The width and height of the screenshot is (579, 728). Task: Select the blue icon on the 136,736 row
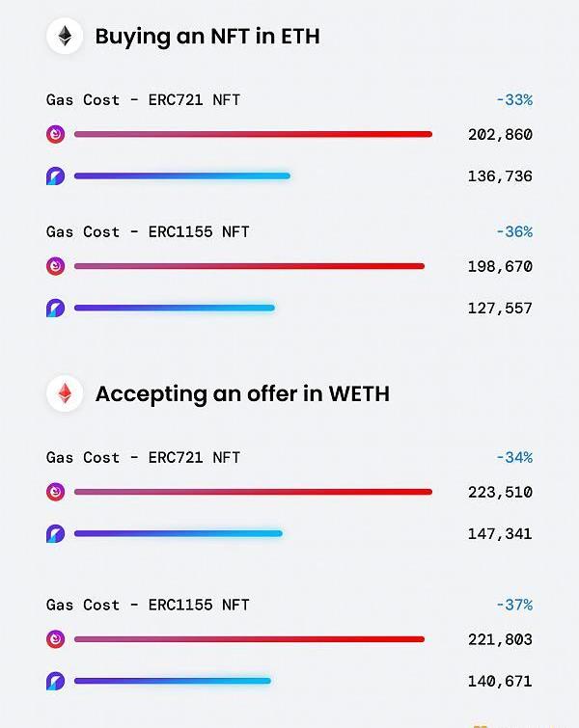pyautogui.click(x=56, y=176)
